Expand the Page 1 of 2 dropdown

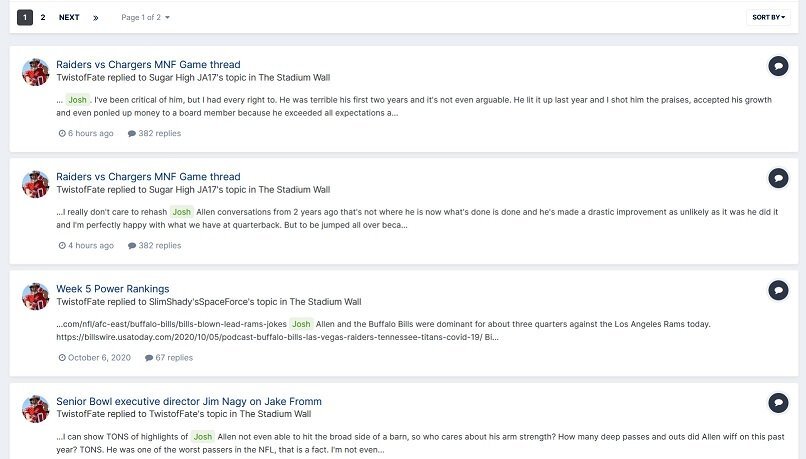point(145,17)
